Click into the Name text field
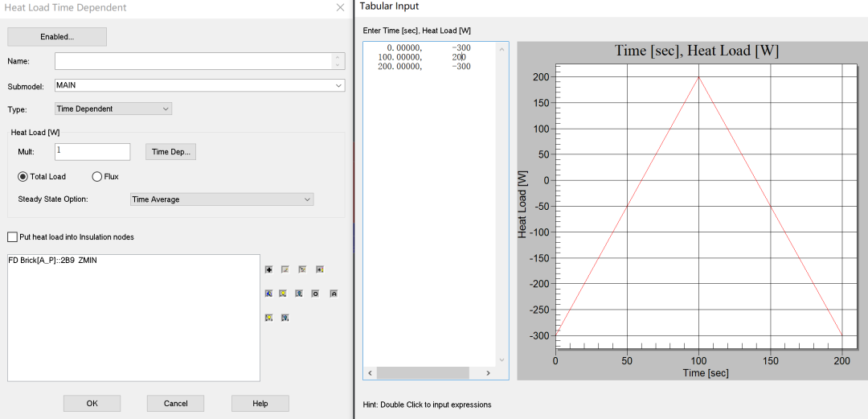Screen dimensions: 868x419 click(x=193, y=61)
